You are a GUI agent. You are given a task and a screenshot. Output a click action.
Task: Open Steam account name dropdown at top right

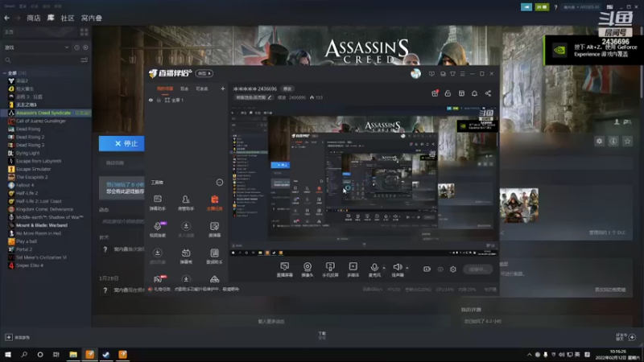click(581, 7)
